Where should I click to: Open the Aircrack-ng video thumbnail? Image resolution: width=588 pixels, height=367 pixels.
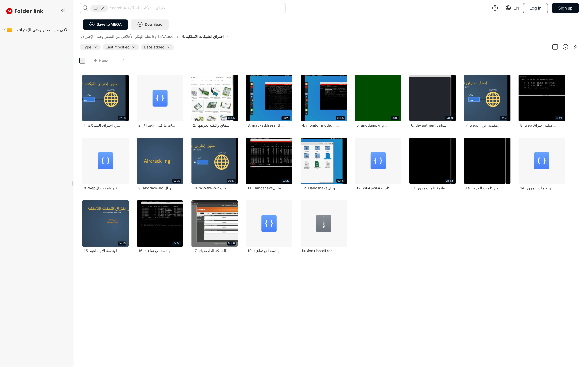tap(160, 160)
